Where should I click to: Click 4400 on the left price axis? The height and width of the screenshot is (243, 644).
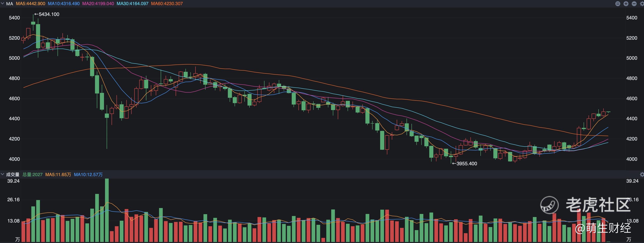pyautogui.click(x=14, y=118)
